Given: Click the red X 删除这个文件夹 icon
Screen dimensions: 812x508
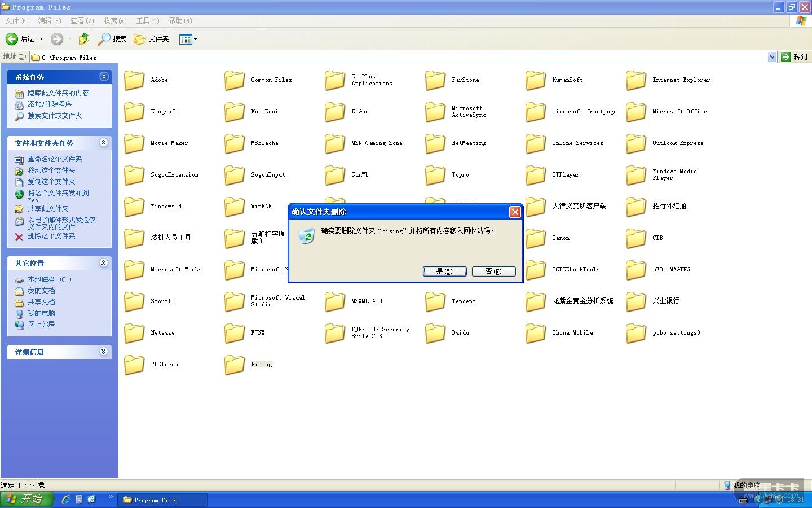Looking at the screenshot, I should [x=19, y=237].
